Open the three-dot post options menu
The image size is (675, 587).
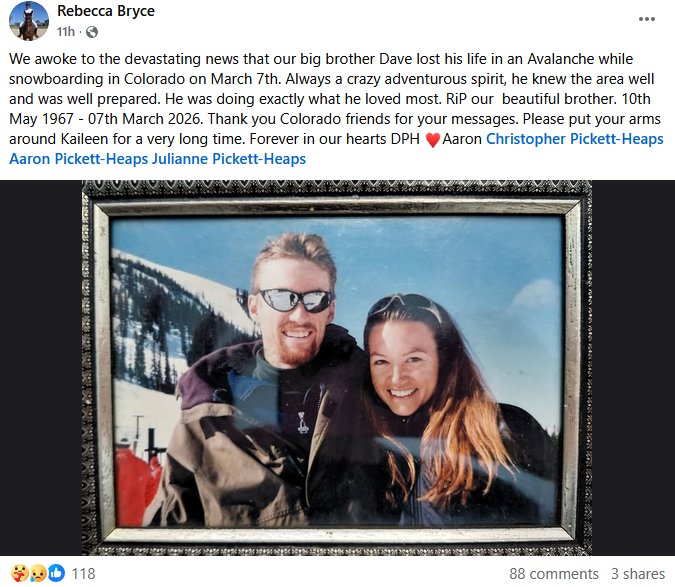click(647, 19)
